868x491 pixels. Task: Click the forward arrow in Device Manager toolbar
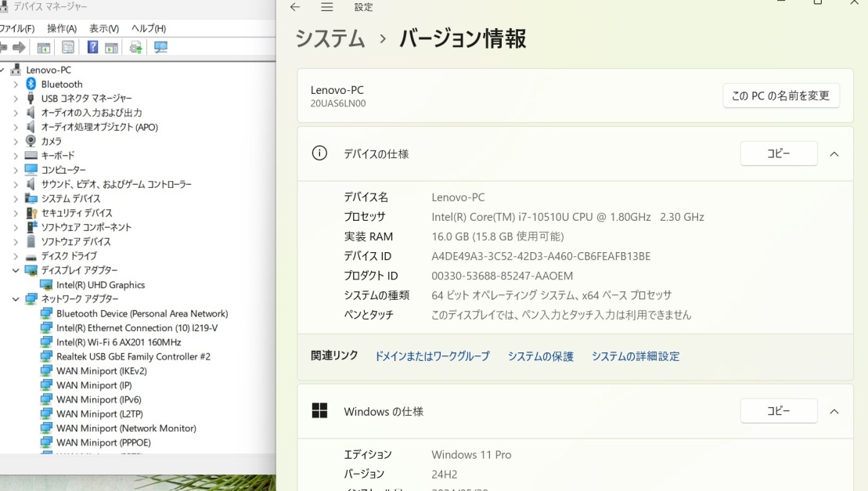[x=20, y=48]
